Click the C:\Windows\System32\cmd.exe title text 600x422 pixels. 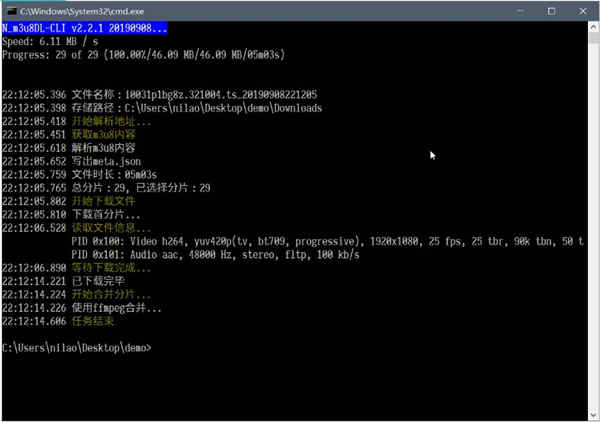[x=82, y=11]
